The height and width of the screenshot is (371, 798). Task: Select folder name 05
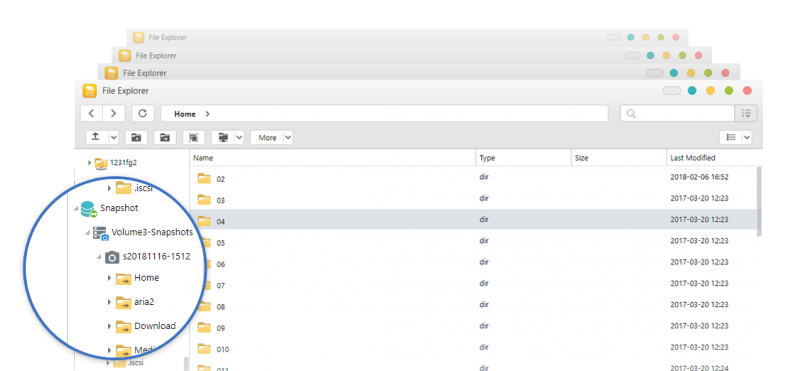point(220,243)
